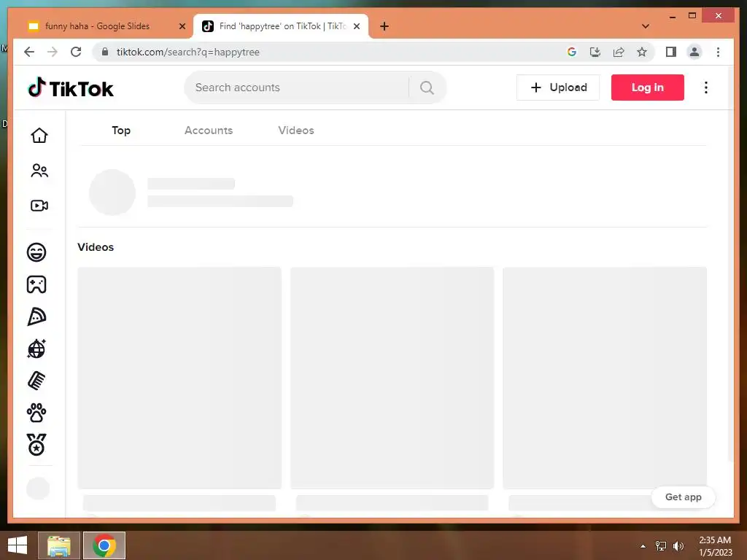Click the install app icon in address bar
747x560 pixels.
click(595, 52)
